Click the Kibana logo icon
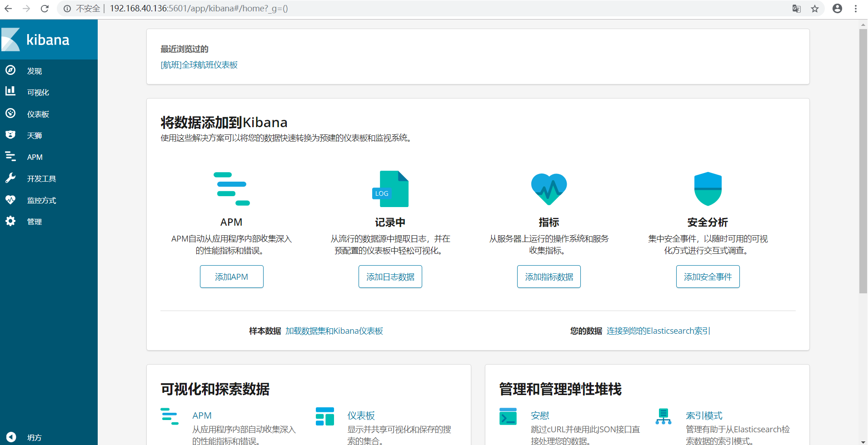The width and height of the screenshot is (868, 445). click(11, 40)
